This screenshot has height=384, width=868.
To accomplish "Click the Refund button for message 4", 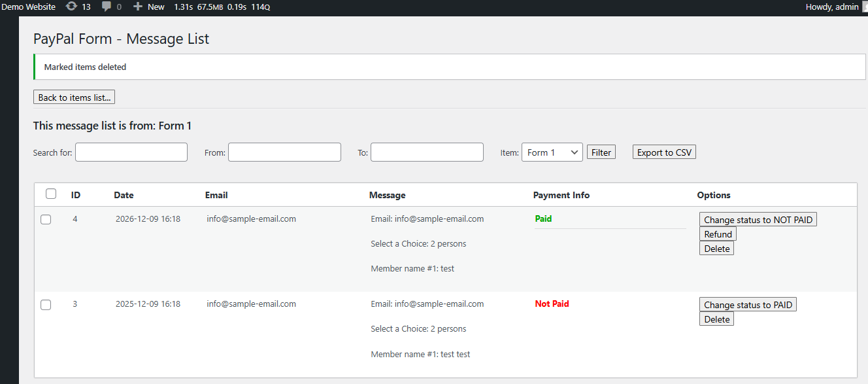I will click(718, 234).
